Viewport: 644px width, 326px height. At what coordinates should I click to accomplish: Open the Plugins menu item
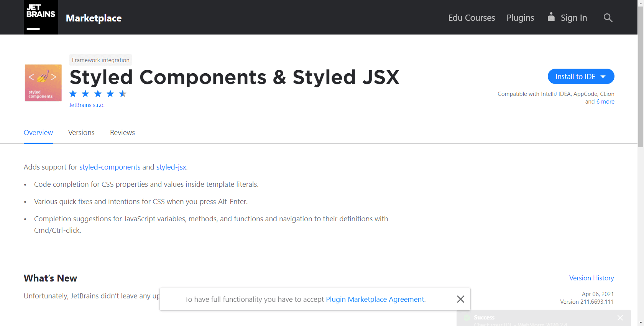coord(520,18)
